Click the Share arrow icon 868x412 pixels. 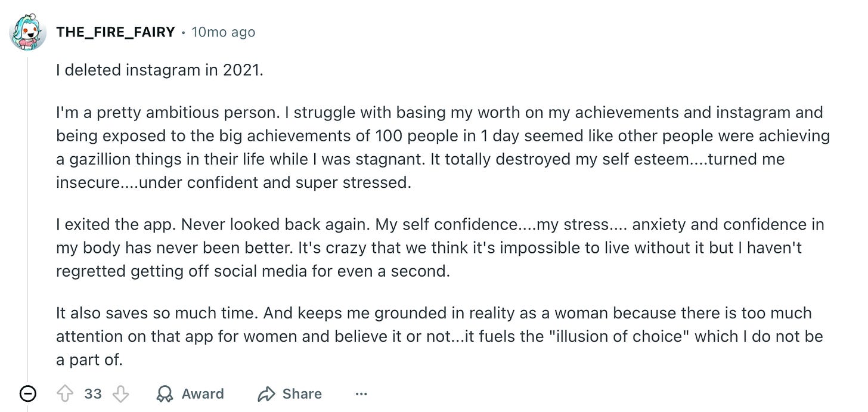[266, 394]
